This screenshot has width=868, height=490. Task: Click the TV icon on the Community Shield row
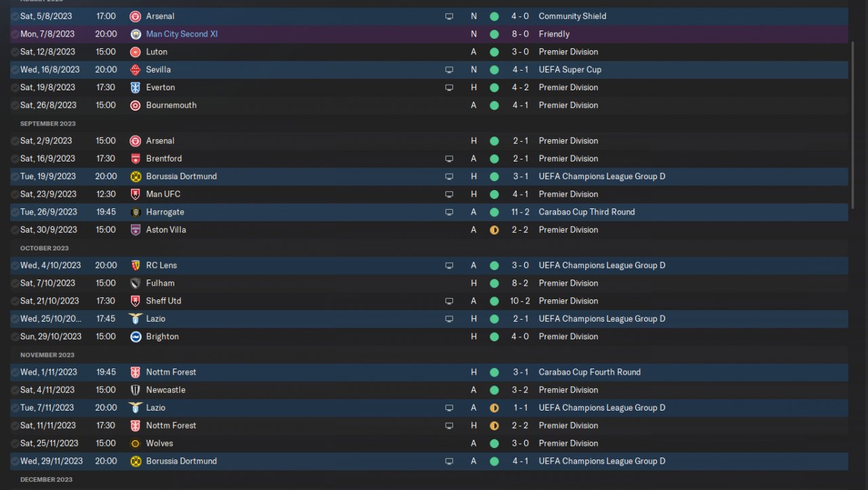click(x=449, y=16)
